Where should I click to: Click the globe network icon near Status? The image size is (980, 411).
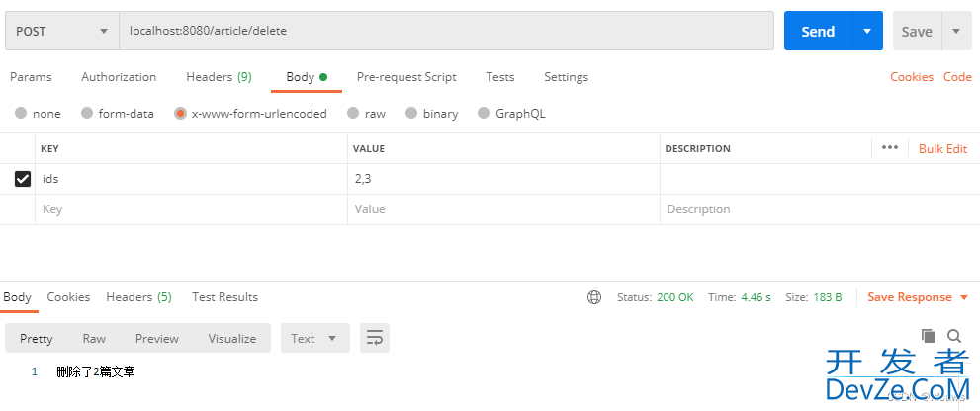[593, 297]
